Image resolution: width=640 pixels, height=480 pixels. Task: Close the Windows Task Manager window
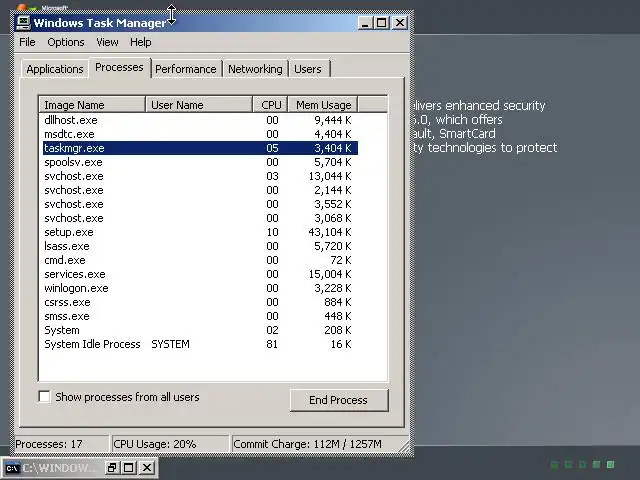tap(400, 23)
